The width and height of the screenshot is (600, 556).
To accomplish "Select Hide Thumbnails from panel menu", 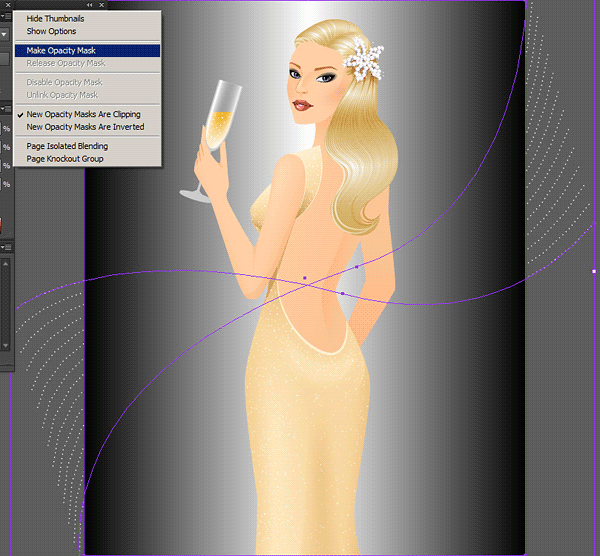I will (55, 19).
